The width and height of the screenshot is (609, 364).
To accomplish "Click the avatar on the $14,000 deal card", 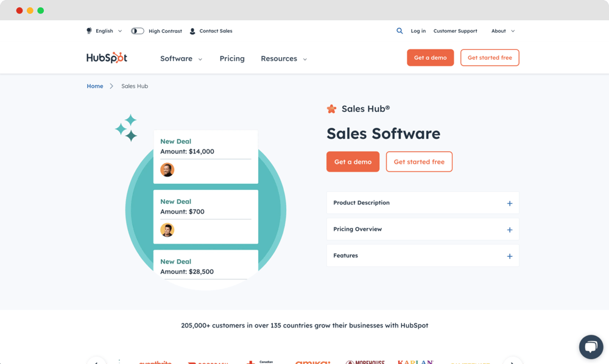I will pyautogui.click(x=167, y=169).
